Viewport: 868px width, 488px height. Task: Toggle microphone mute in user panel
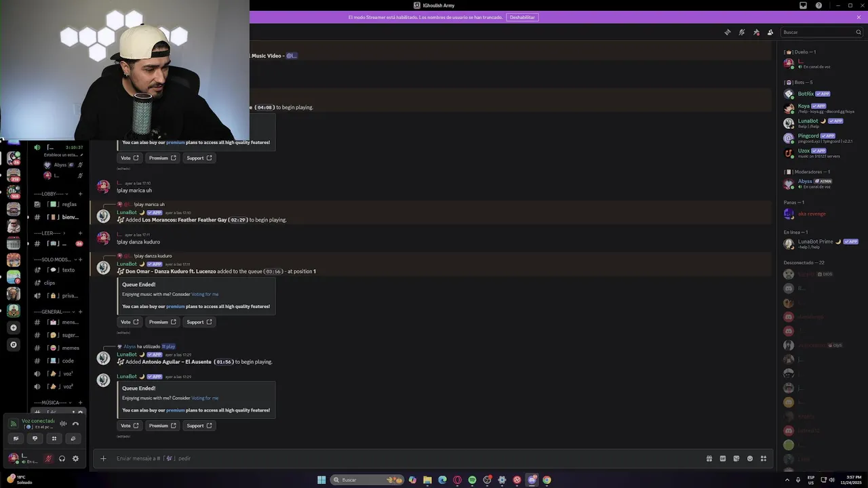[x=48, y=459]
